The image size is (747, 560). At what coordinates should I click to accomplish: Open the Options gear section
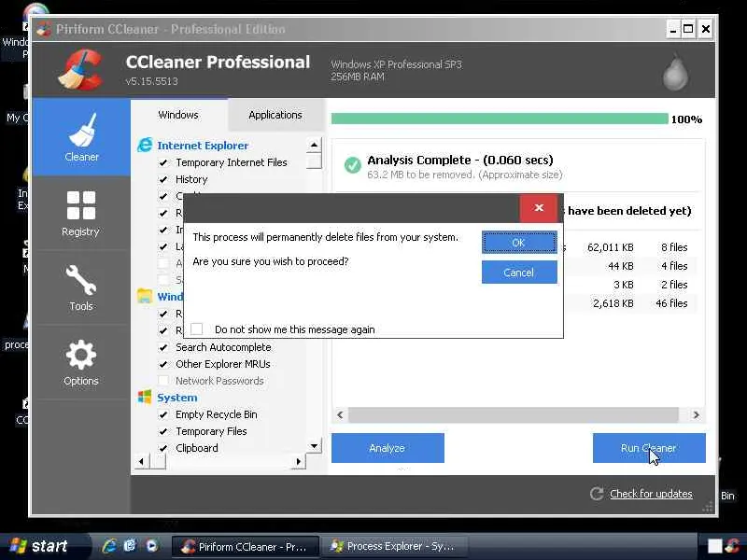(x=80, y=362)
